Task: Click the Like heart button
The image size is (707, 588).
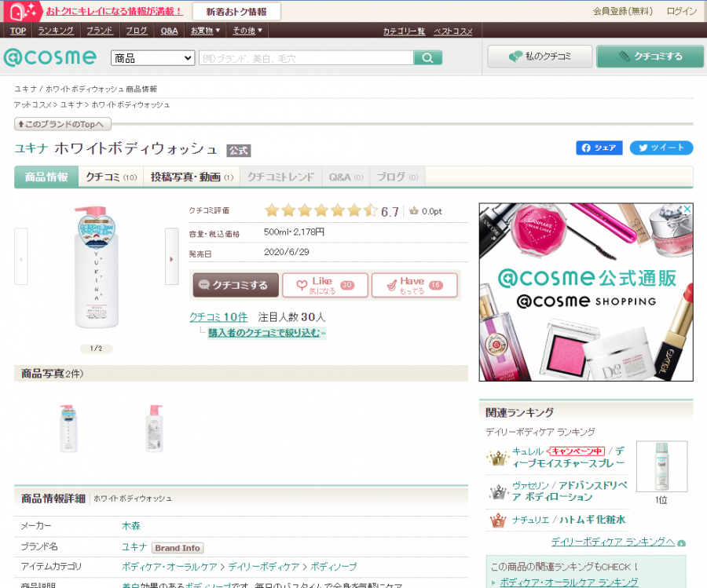Action: (325, 285)
